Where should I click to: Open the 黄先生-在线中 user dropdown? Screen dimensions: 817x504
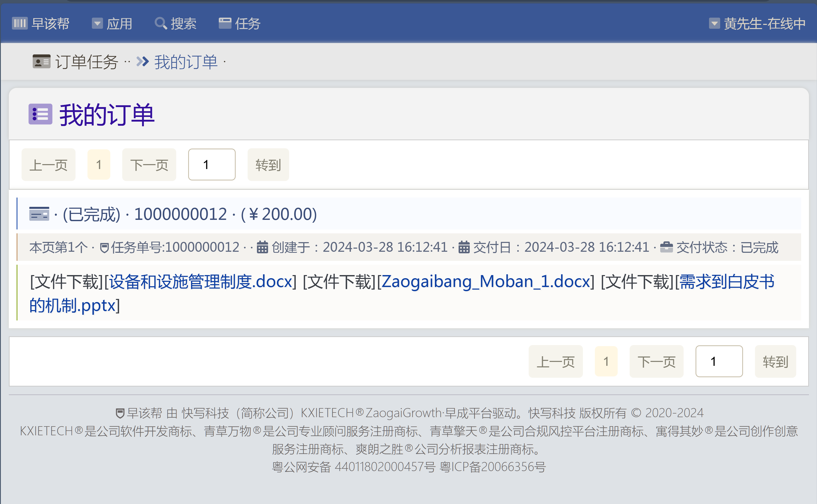[x=757, y=24]
